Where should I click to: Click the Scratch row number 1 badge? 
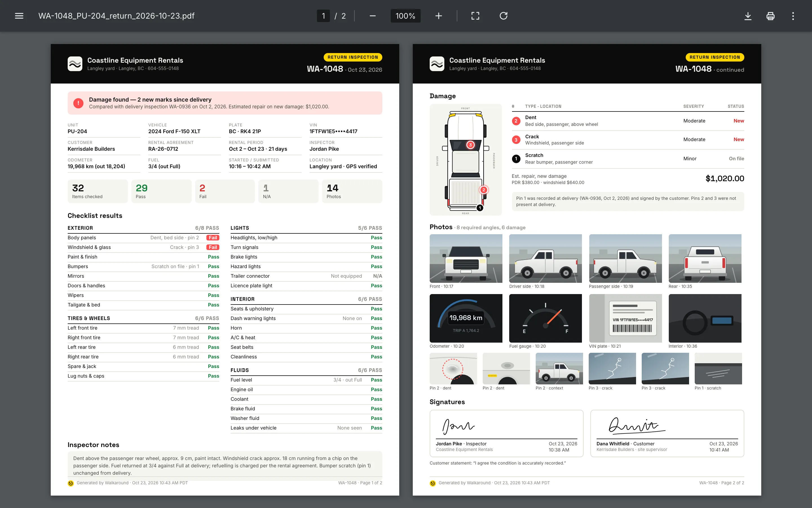pos(516,159)
